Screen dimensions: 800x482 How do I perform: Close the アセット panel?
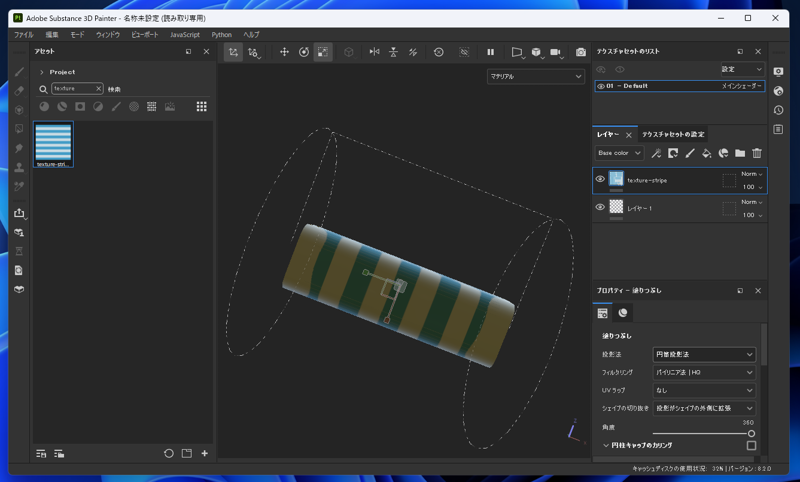coord(206,52)
